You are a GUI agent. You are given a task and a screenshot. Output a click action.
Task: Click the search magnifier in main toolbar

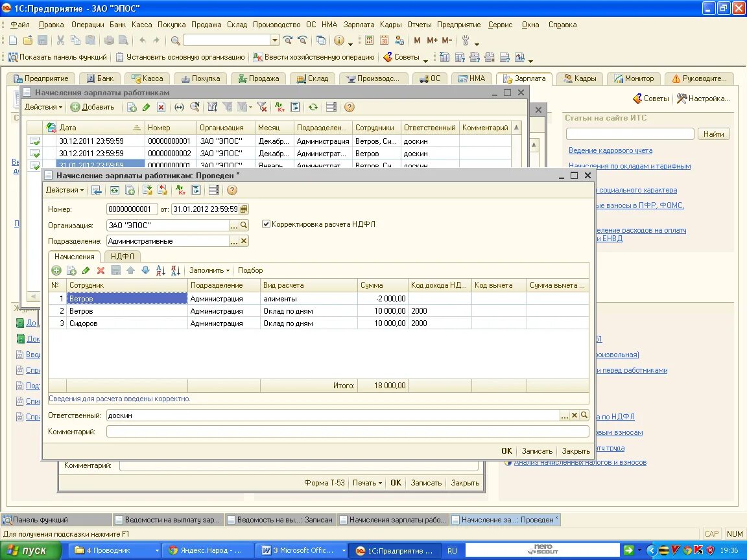coord(175,40)
